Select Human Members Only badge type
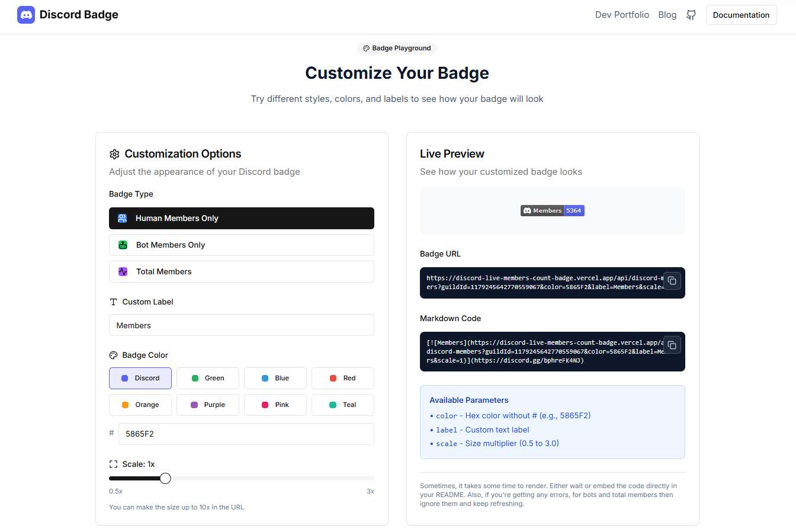Image resolution: width=796 pixels, height=532 pixels. click(x=241, y=218)
